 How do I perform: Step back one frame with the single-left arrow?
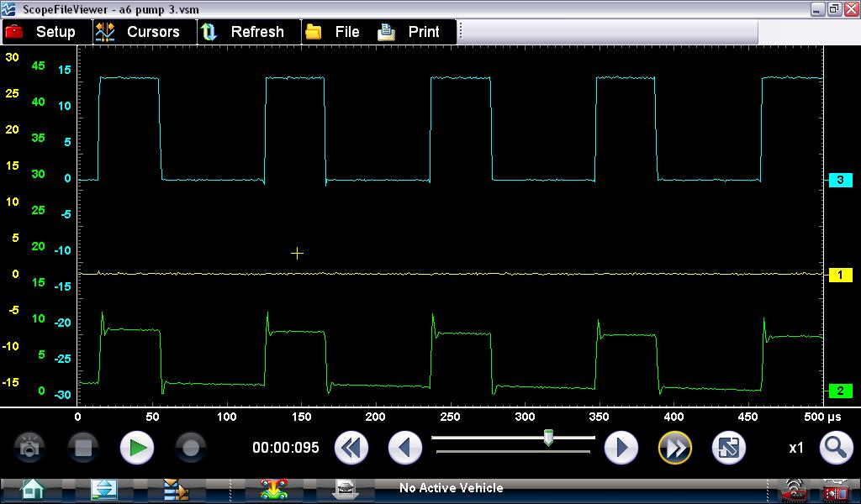(404, 448)
